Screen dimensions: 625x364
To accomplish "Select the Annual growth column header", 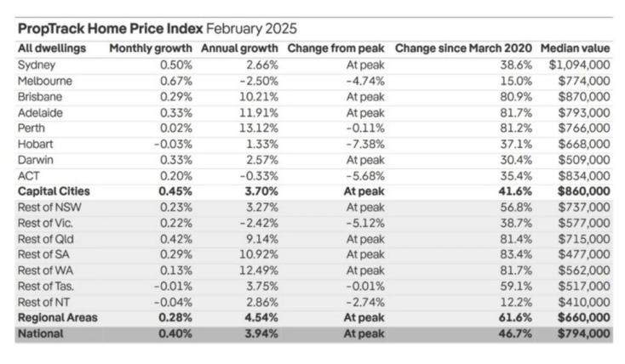I will (239, 48).
